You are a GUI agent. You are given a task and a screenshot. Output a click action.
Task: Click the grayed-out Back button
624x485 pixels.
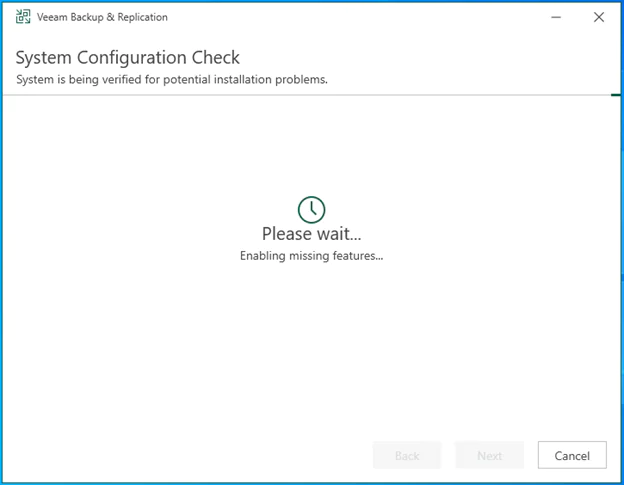coord(407,455)
